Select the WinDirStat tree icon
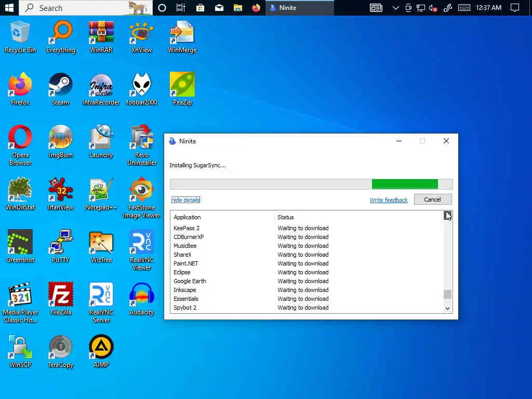 20,194
